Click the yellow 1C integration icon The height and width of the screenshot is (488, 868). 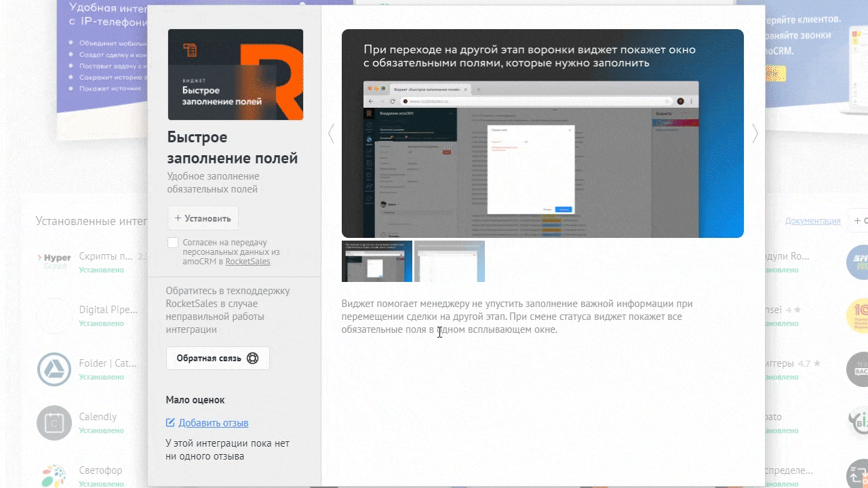coord(858,316)
